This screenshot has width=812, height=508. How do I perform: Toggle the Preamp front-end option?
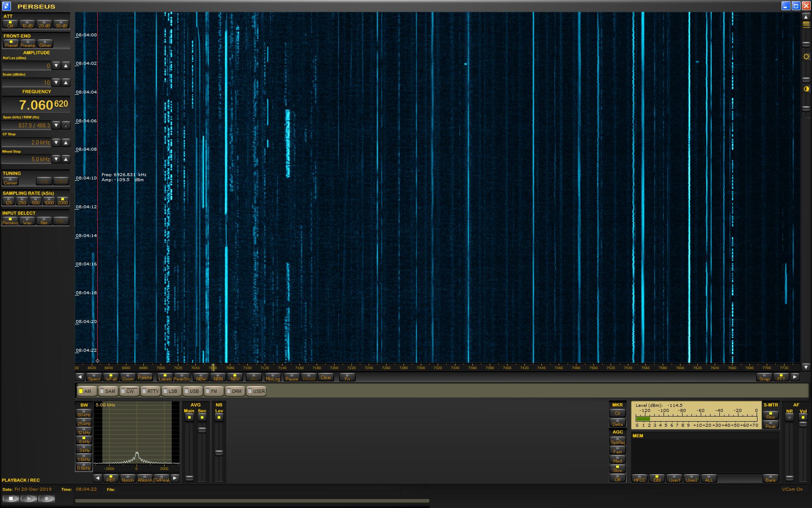coord(28,44)
